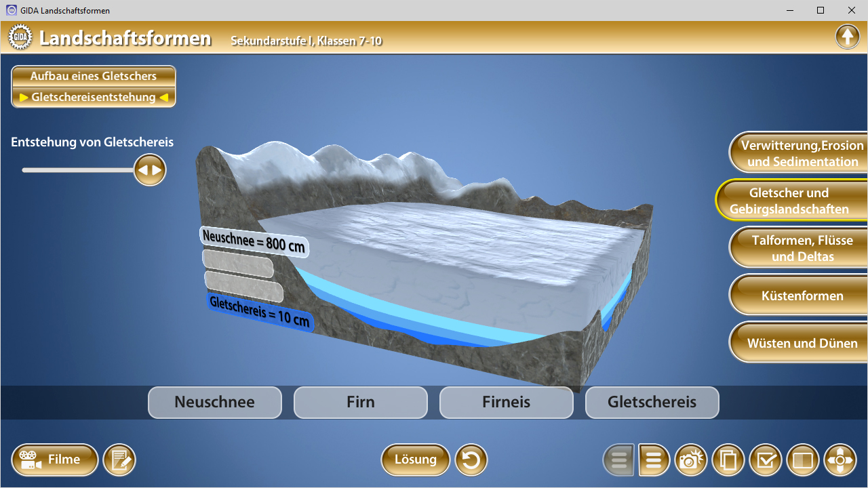The height and width of the screenshot is (488, 868).
Task: Click the checkmark evaluation icon
Action: coord(766,460)
